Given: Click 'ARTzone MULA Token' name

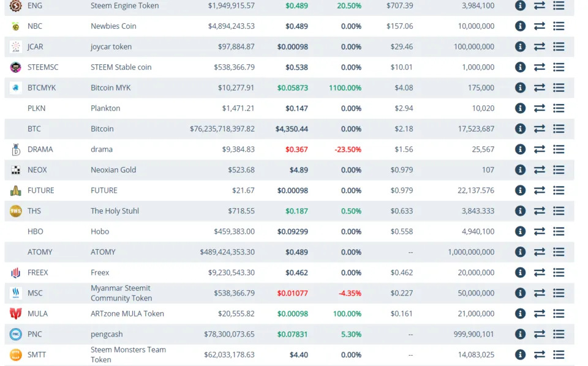Looking at the screenshot, I should [127, 313].
